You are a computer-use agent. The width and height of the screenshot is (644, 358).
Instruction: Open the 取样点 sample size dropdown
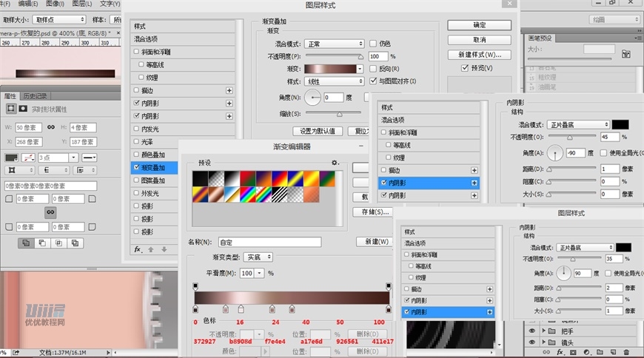click(x=59, y=19)
